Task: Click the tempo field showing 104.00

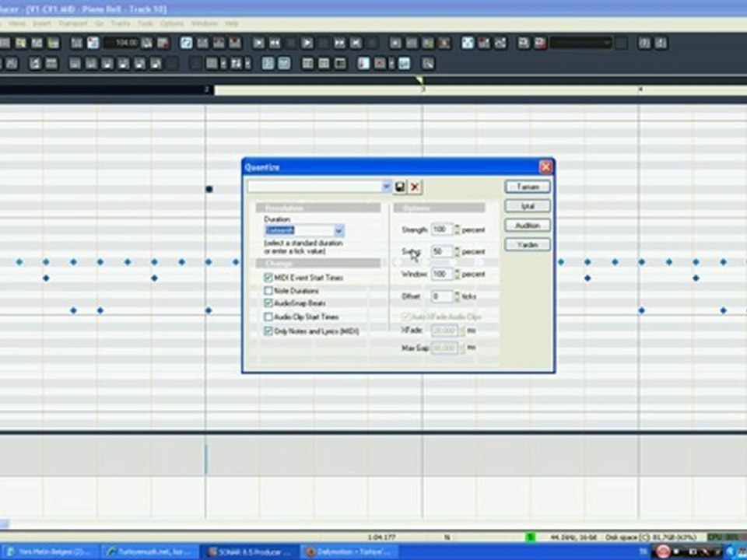Action: click(122, 44)
